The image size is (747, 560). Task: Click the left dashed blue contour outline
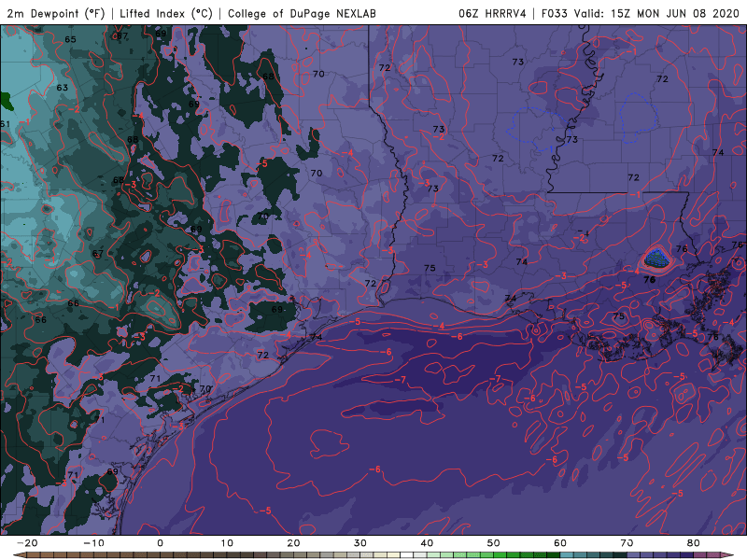click(x=538, y=127)
